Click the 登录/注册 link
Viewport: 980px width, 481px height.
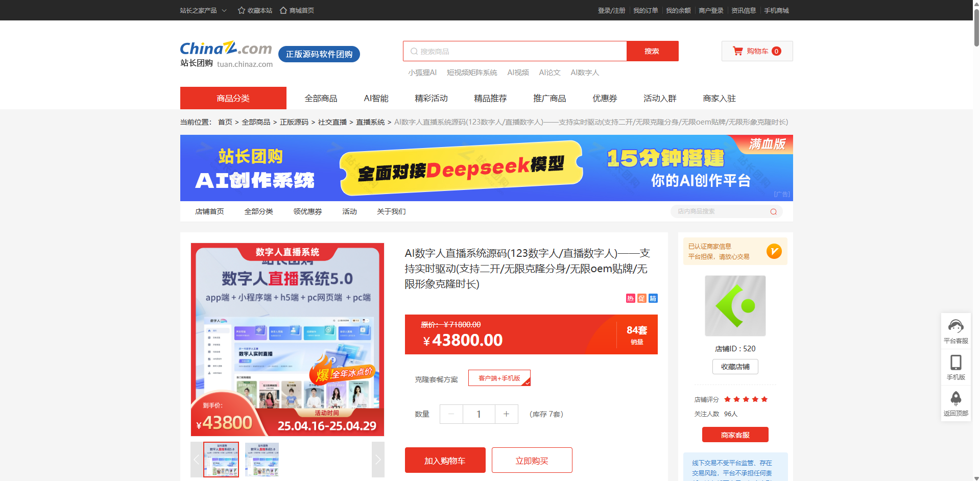point(612,10)
